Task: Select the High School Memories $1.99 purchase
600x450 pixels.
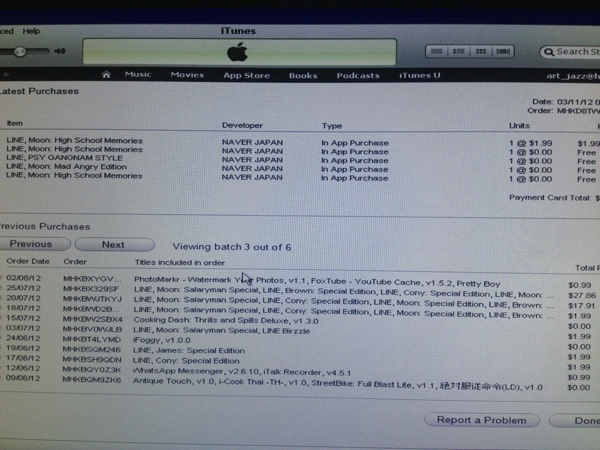Action: point(74,140)
